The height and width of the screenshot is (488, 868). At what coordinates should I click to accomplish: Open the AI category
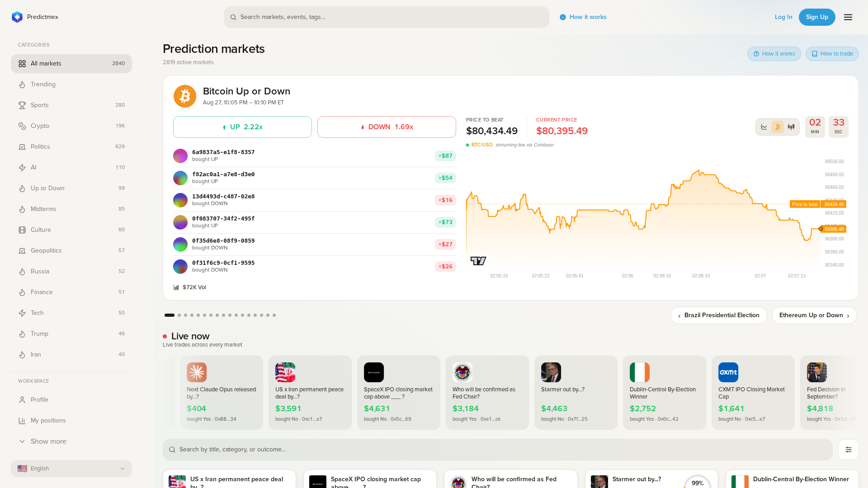(71, 168)
